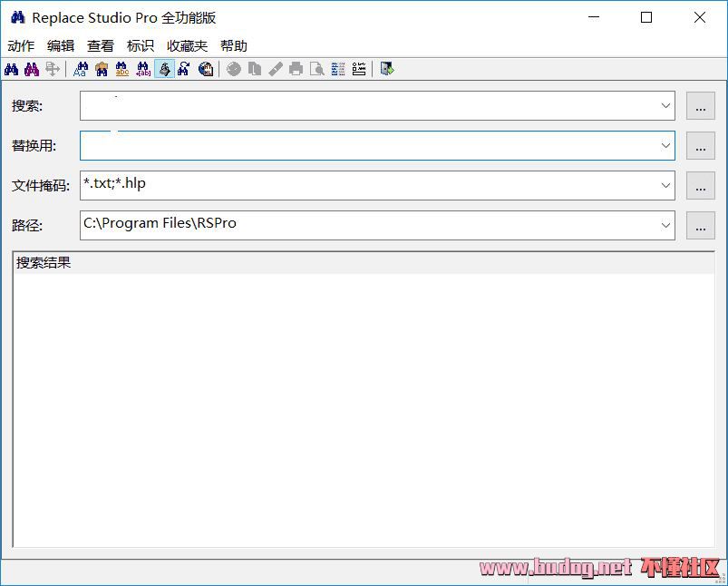
Task: Click the '{ab}' binoculars toolbar icon
Action: [143, 69]
